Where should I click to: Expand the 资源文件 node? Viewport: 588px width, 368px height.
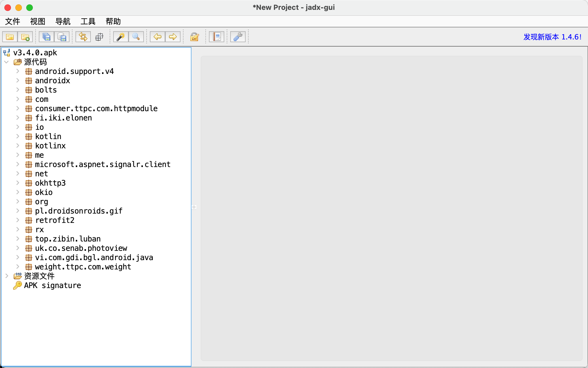(7, 276)
